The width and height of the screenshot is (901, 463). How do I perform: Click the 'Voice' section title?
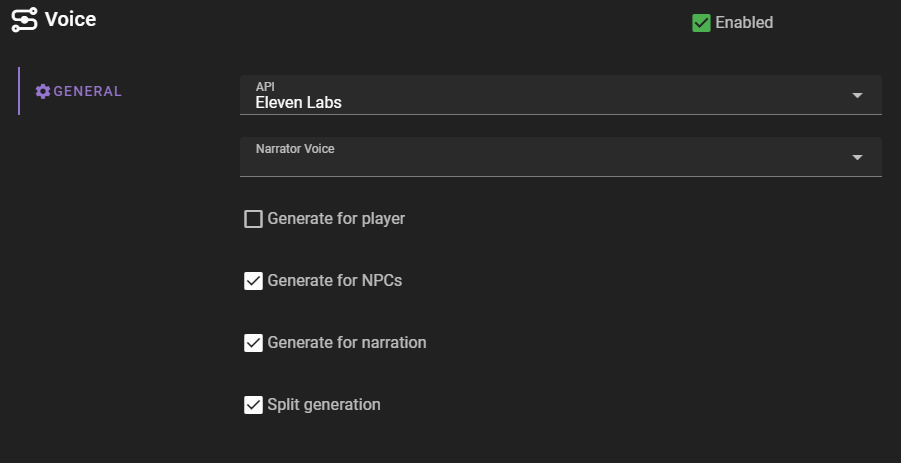[x=71, y=19]
